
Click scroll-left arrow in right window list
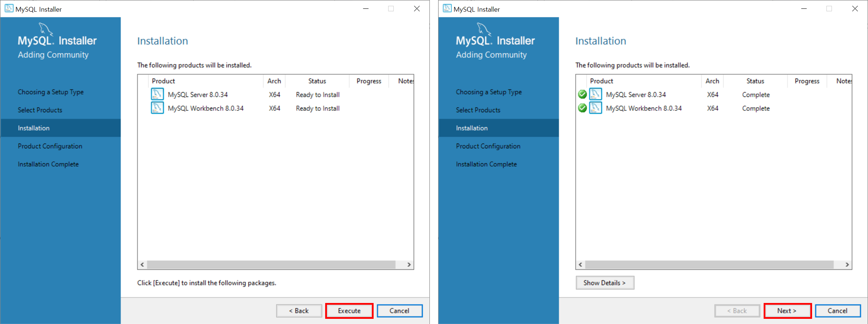click(580, 265)
